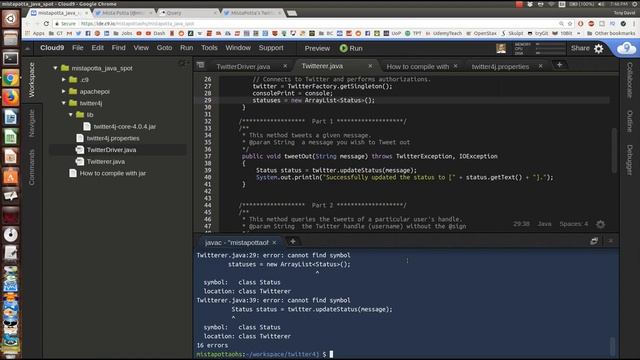Open the Workspace side panel

click(32, 80)
